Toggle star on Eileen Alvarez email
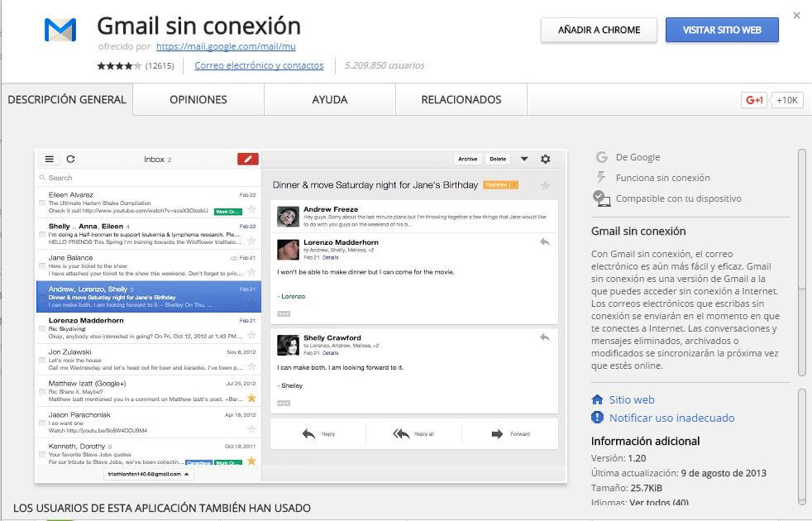This screenshot has width=812, height=521. tap(251, 209)
